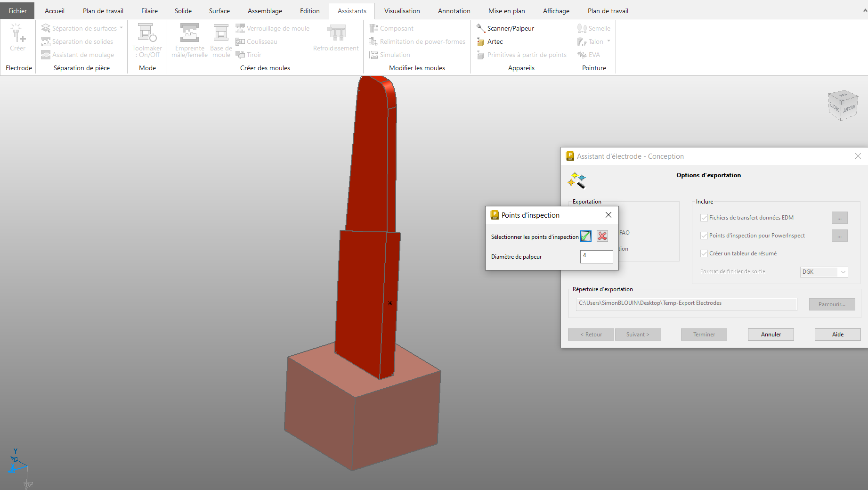Click the Aide button
The width and height of the screenshot is (868, 490).
point(837,335)
